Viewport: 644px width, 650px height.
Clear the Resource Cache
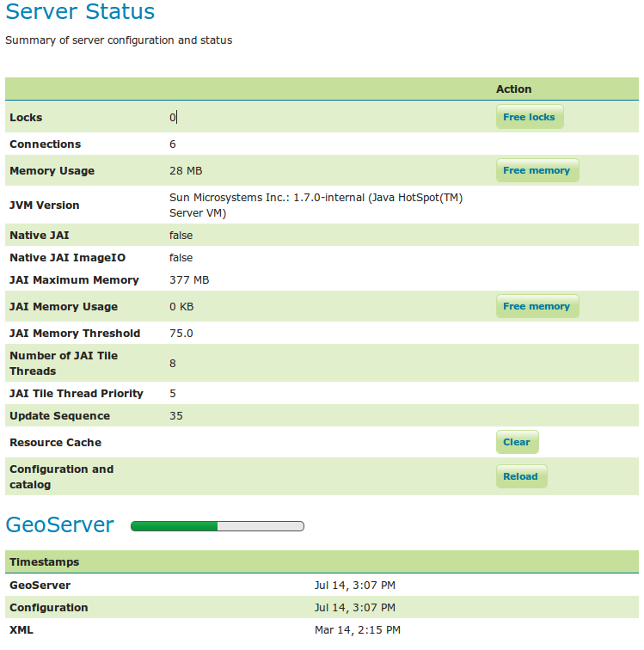517,442
